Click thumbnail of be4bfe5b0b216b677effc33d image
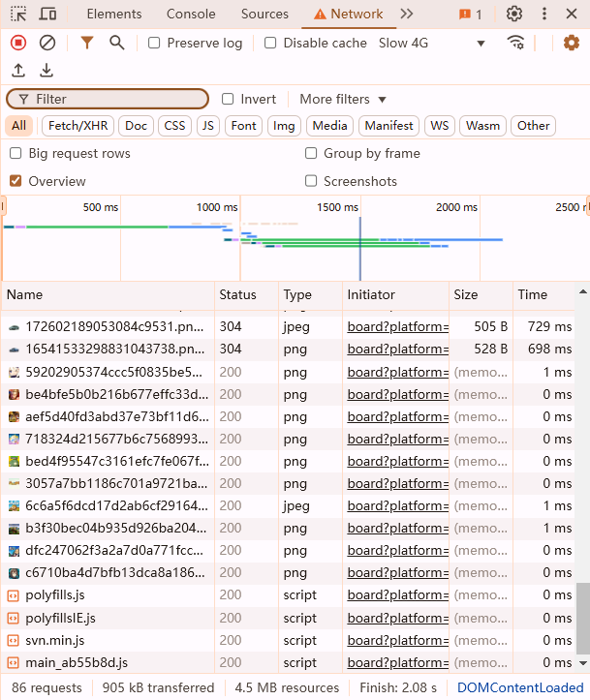 (14, 394)
